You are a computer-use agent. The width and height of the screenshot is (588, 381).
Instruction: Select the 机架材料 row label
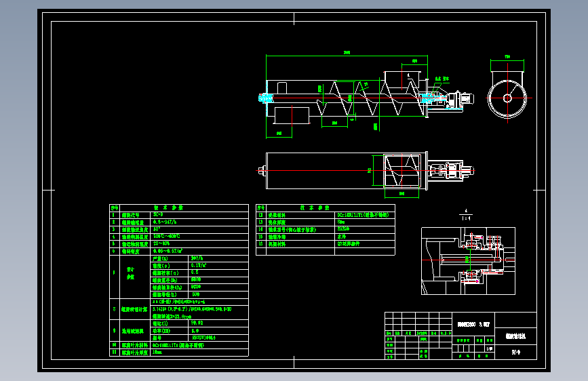click(277, 244)
